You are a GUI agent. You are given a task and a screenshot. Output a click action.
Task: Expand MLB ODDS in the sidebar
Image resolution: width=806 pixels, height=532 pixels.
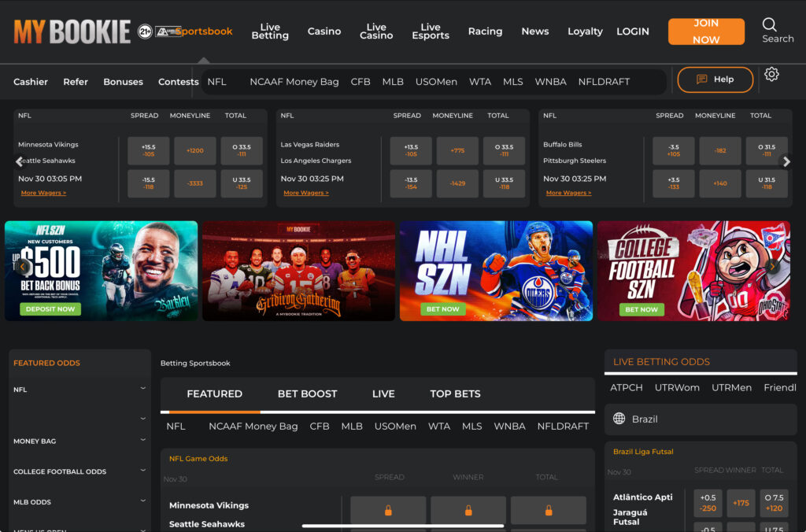[x=142, y=501]
